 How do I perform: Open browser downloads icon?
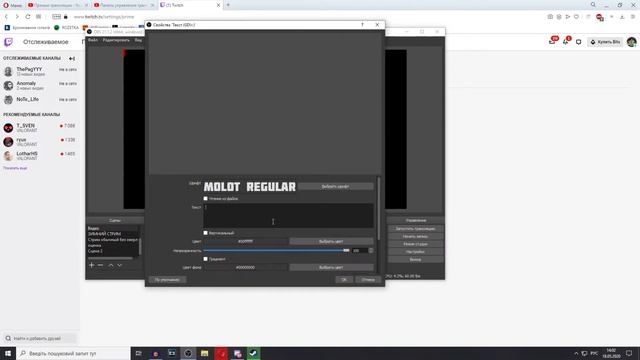622,17
